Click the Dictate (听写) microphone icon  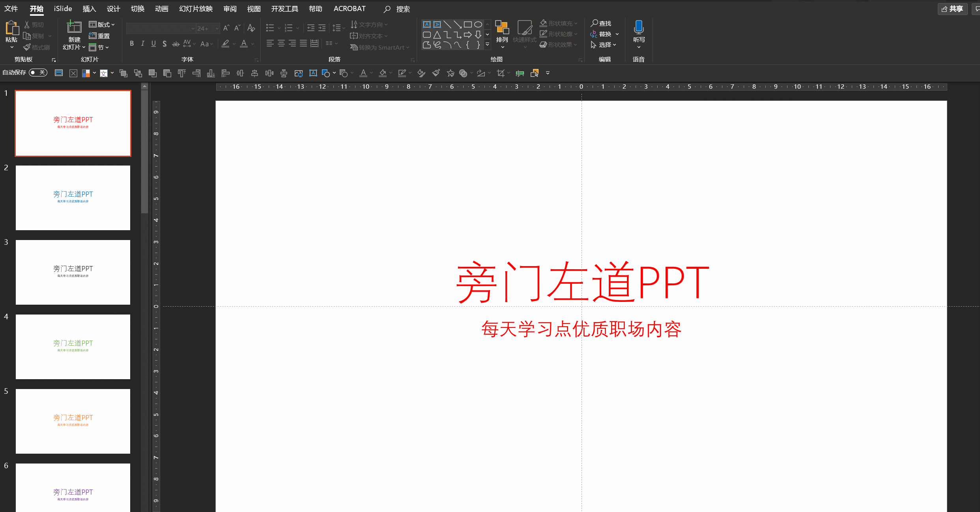pos(639,28)
